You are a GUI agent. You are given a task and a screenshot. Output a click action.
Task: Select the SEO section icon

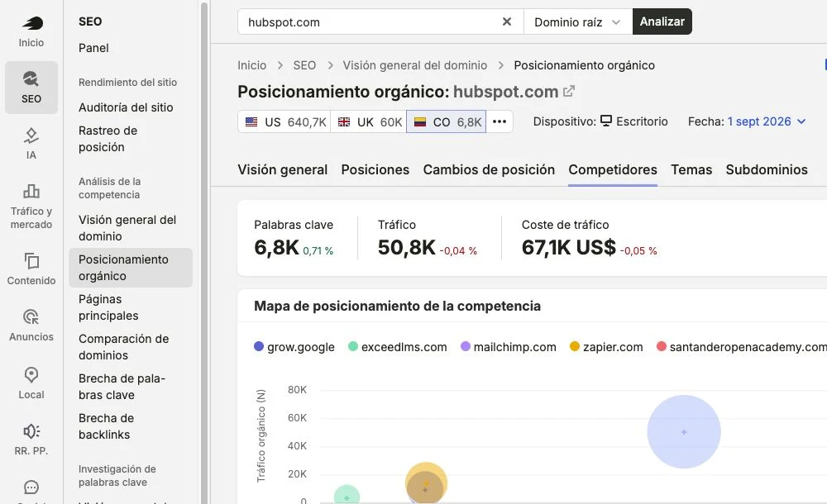31,88
